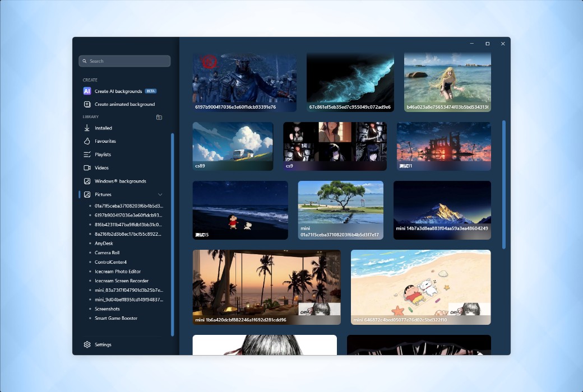Open Videos section

point(101,168)
